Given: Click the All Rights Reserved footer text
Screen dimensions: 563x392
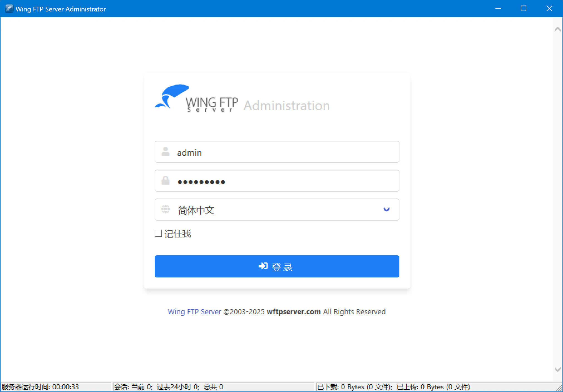Looking at the screenshot, I should point(354,312).
